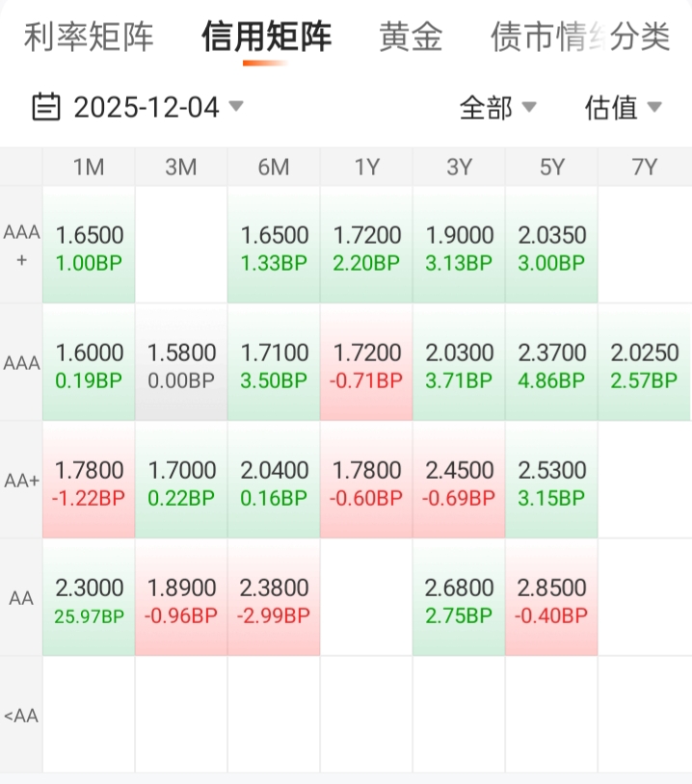Select the 信用矩阵 tab
The width and height of the screenshot is (692, 784).
point(266,38)
